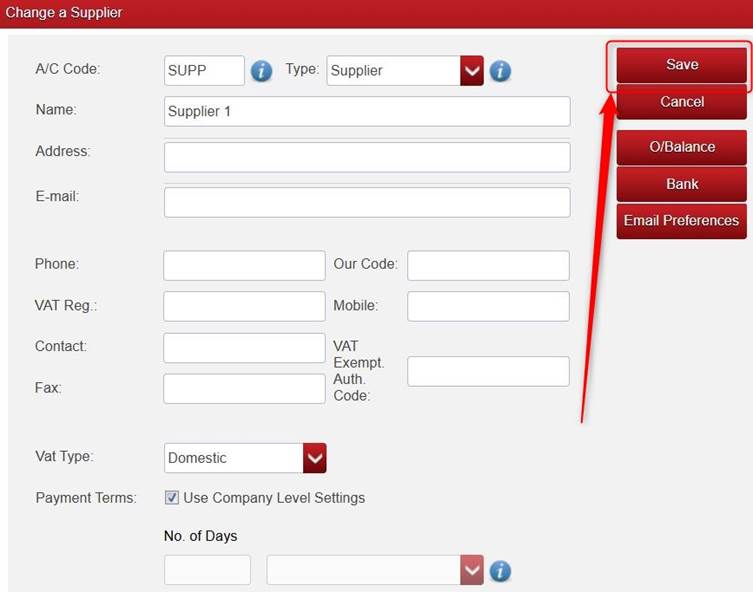Select the E-mail input field

click(367, 202)
